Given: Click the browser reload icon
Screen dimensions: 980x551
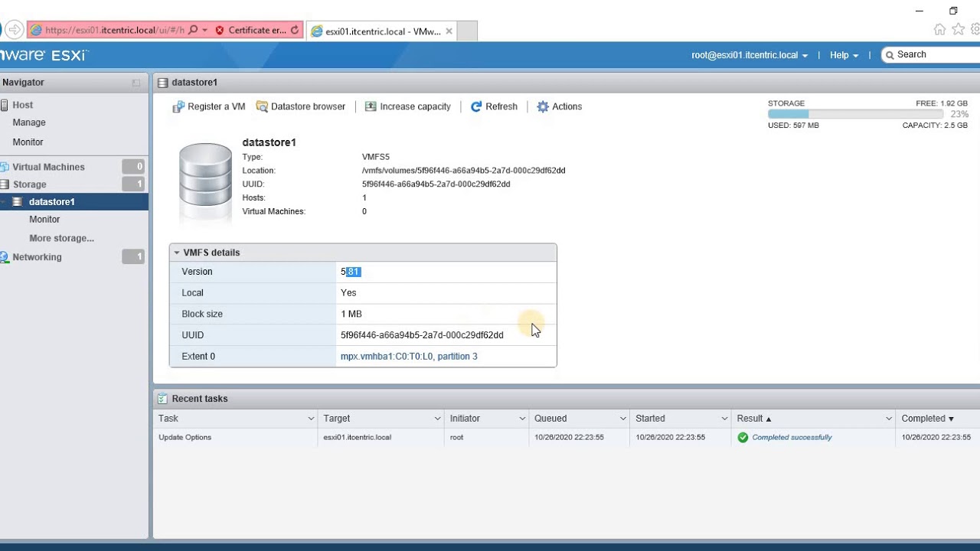Looking at the screenshot, I should [295, 31].
